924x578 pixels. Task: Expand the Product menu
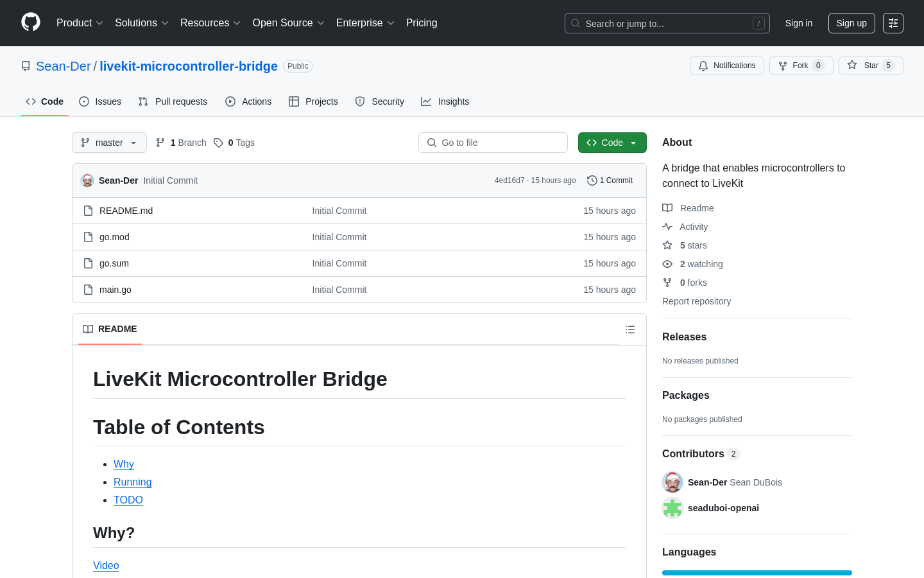click(80, 23)
